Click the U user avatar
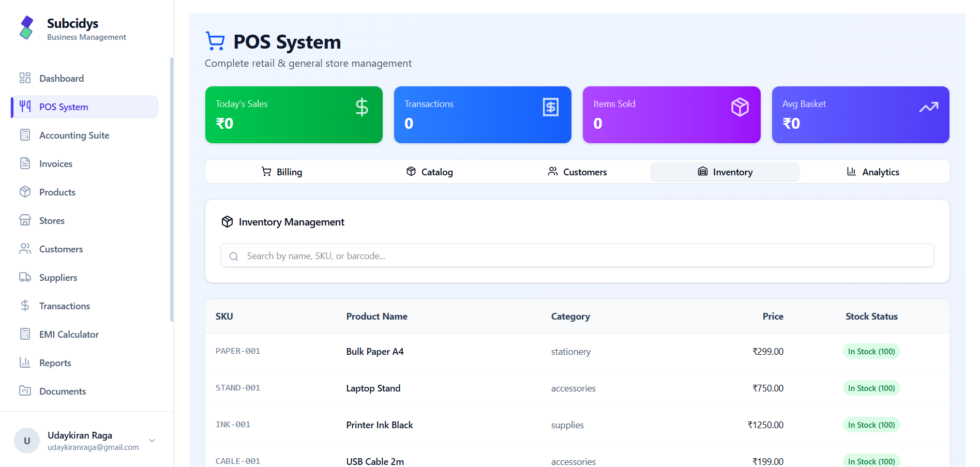980x467 pixels. point(27,441)
